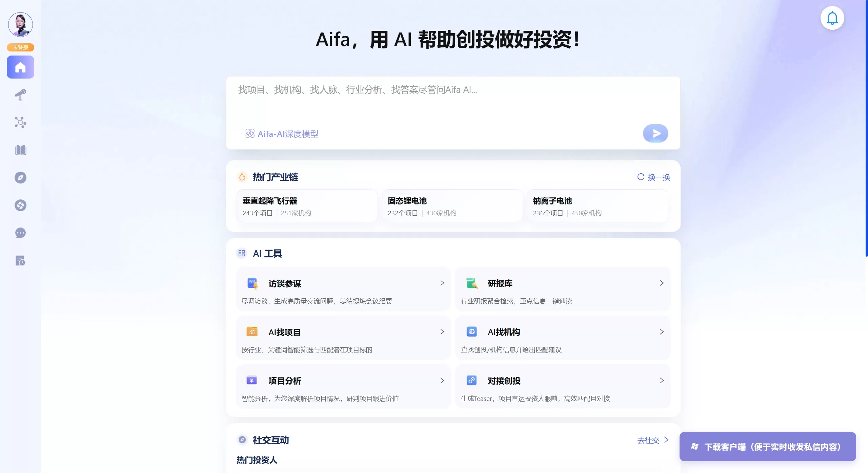Click the Aifa search input field
Image resolution: width=868 pixels, height=473 pixels.
pyautogui.click(x=441, y=102)
